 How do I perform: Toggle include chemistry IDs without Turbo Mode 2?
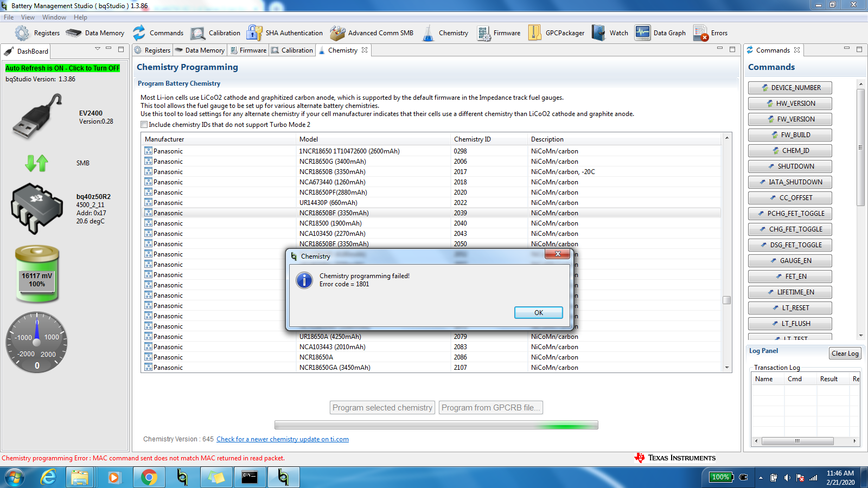144,125
